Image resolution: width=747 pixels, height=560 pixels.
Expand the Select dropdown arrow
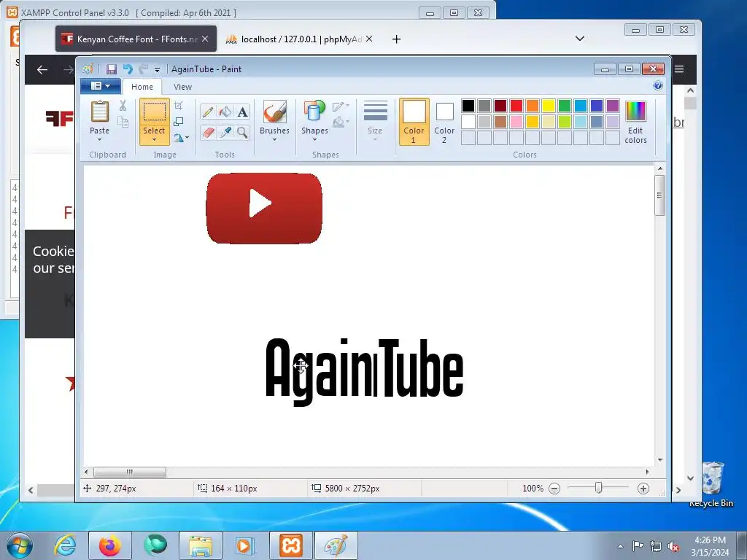point(154,139)
